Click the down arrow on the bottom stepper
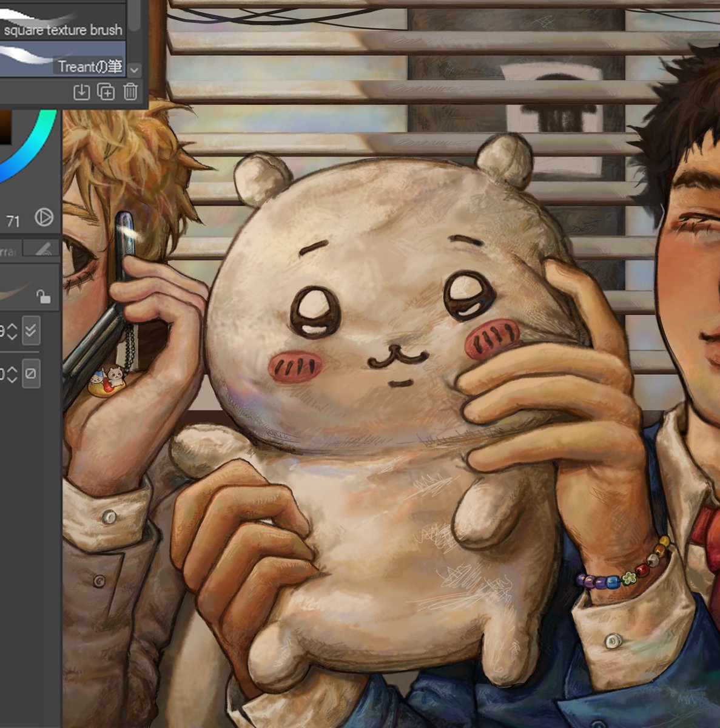 (x=12, y=378)
